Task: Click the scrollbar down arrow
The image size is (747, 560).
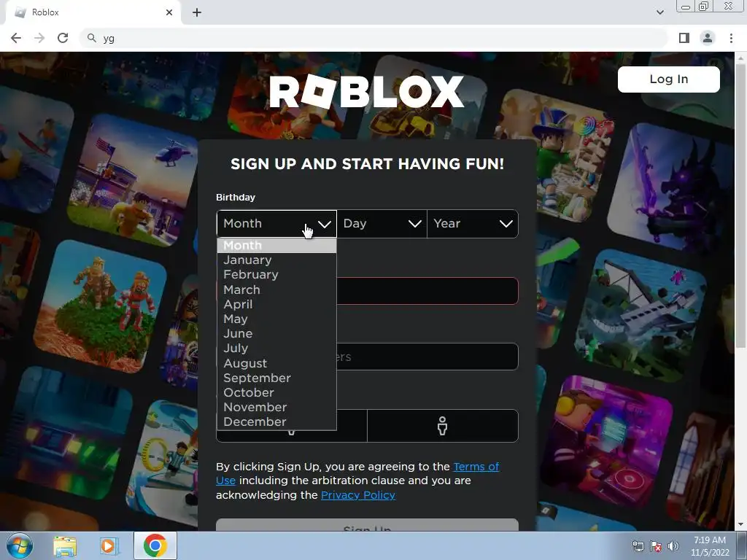Action: pyautogui.click(x=740, y=525)
